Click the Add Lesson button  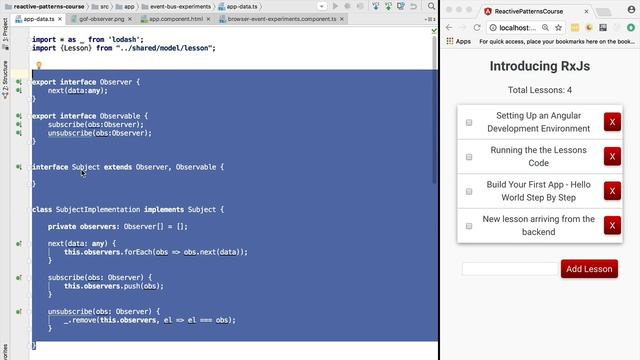point(589,269)
